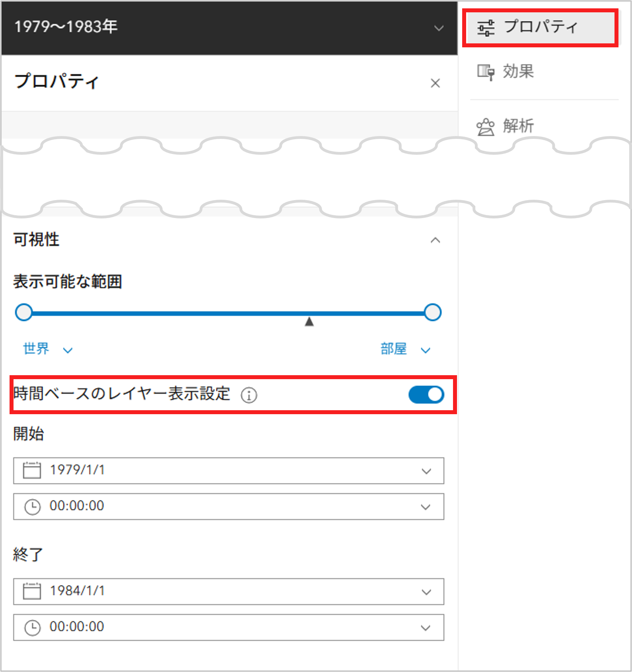Click clock icon in end time field
632x672 pixels.
(x=32, y=628)
